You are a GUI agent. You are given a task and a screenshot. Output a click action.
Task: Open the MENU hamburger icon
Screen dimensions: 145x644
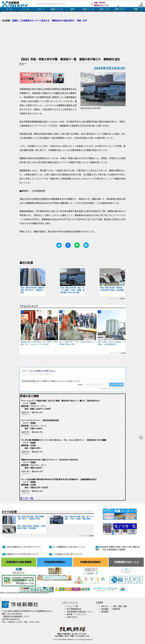click(141, 4)
